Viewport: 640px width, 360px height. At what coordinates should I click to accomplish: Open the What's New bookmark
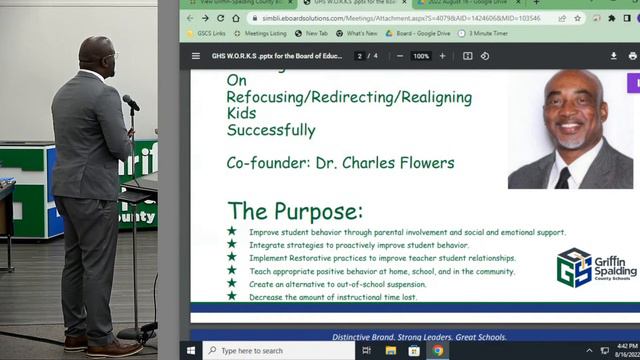tap(357, 33)
